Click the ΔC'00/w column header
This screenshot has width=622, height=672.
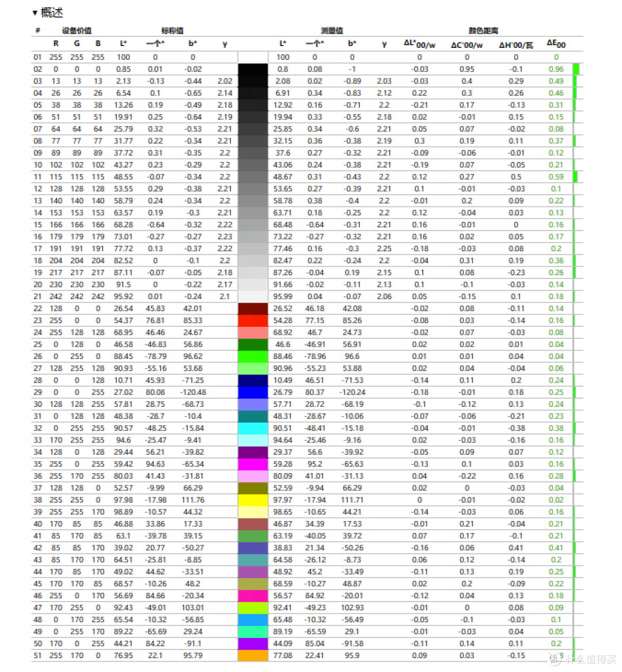point(466,44)
